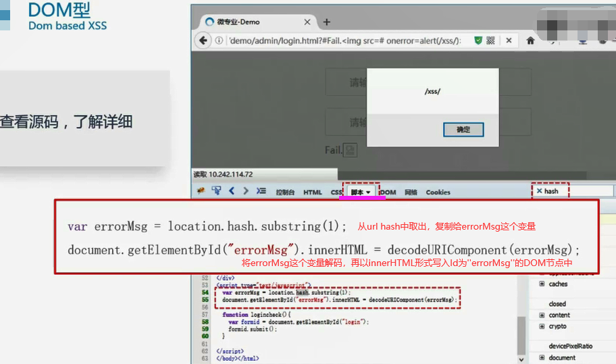Click scrollbar down arrow in script panel
Viewport: 616px width, 364px height.
pyautogui.click(x=521, y=359)
